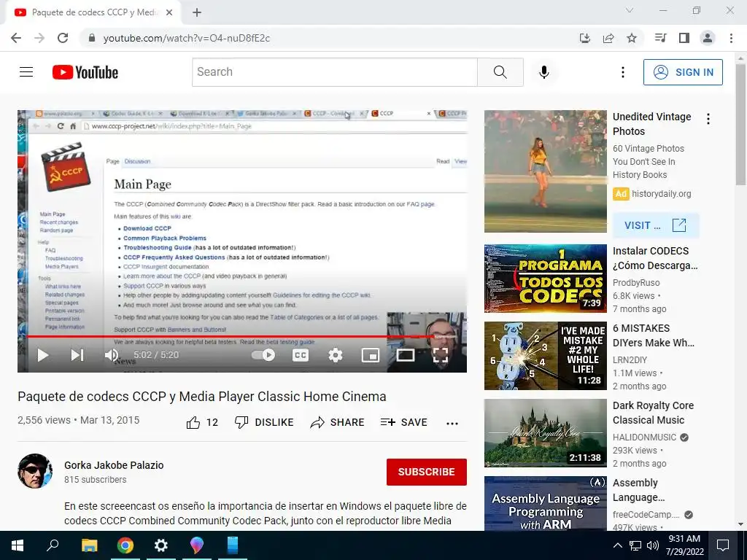
Task: Open the Assembly Language Programming thumbnail
Action: pyautogui.click(x=546, y=503)
